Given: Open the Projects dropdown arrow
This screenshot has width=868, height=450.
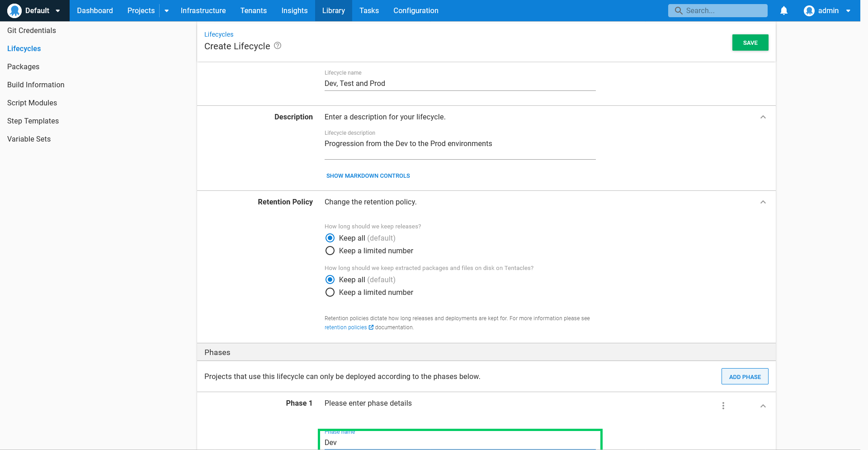Looking at the screenshot, I should pyautogui.click(x=167, y=11).
